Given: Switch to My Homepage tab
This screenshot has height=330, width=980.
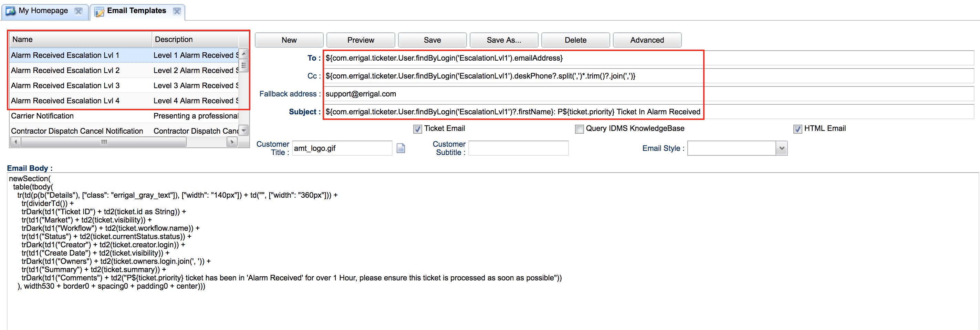Looking at the screenshot, I should [43, 11].
